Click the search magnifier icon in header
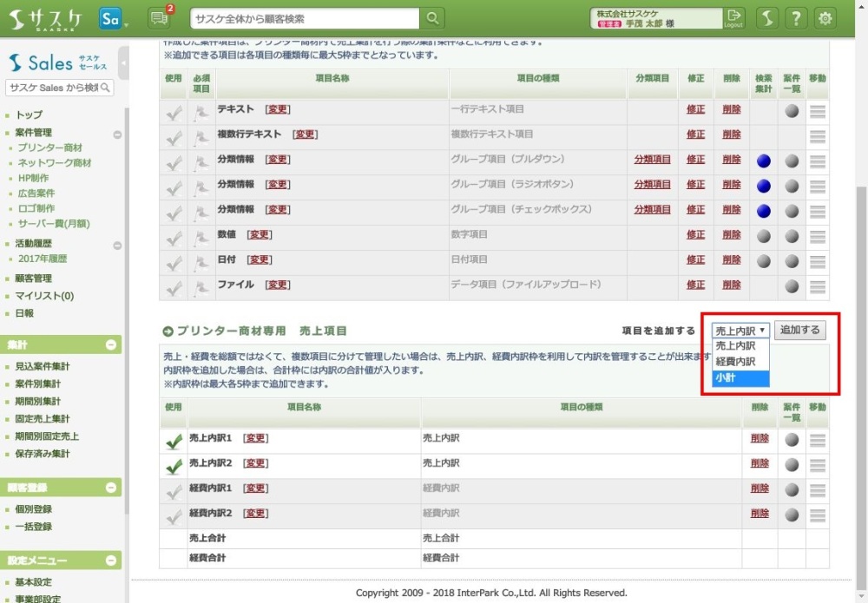 pos(432,18)
